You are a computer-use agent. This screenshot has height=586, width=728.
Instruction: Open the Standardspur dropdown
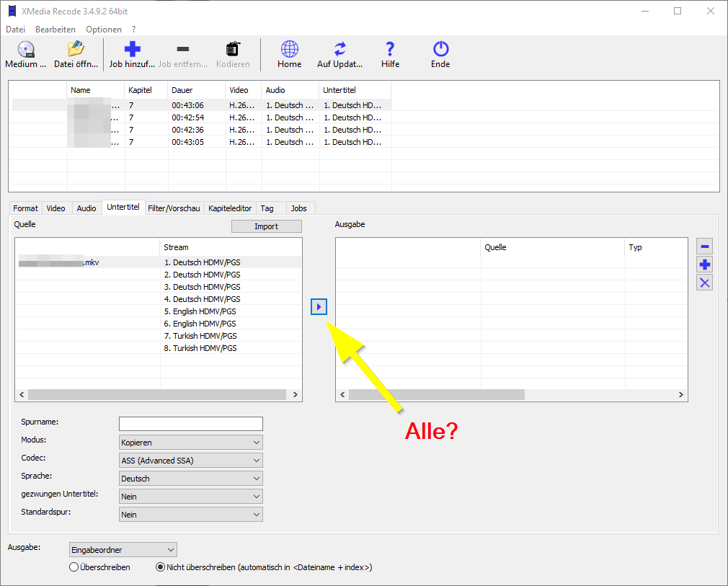click(191, 515)
